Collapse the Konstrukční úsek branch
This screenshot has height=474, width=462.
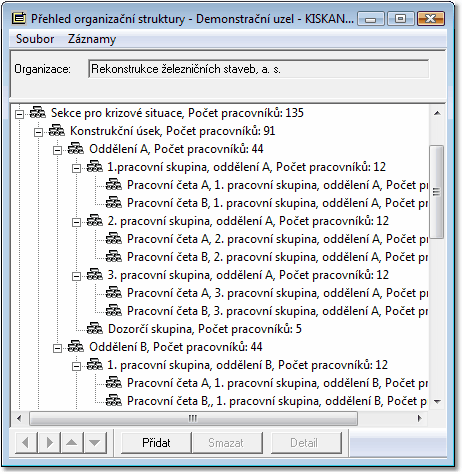(39, 132)
